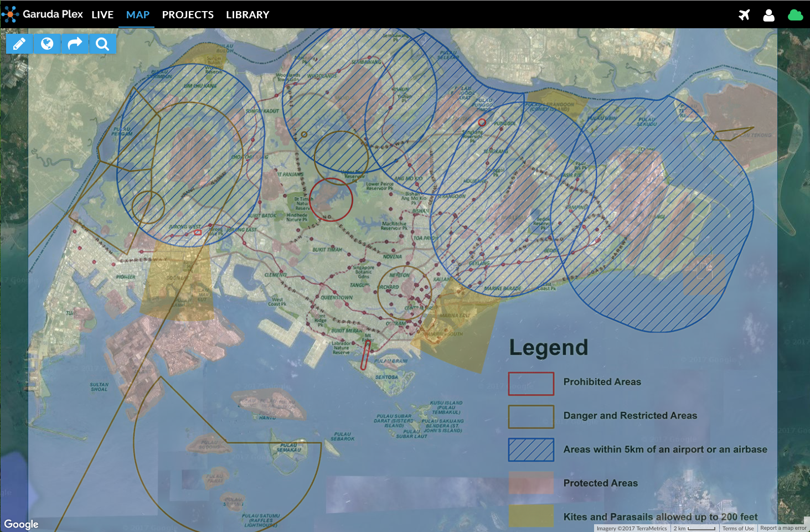Click the PULAU BRANI map label
Screen dimensions: 810x532
click(x=391, y=360)
